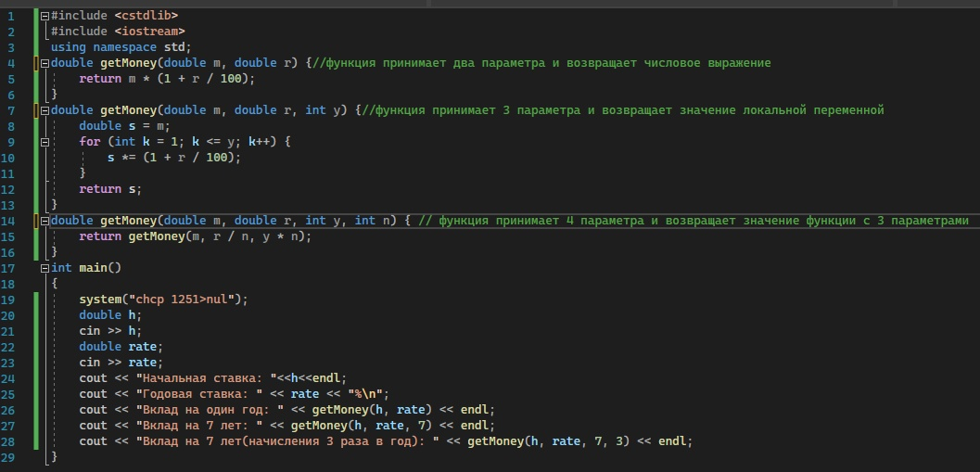The height and width of the screenshot is (472, 980).
Task: Click the <iostream> header name
Action: pyautogui.click(x=150, y=32)
